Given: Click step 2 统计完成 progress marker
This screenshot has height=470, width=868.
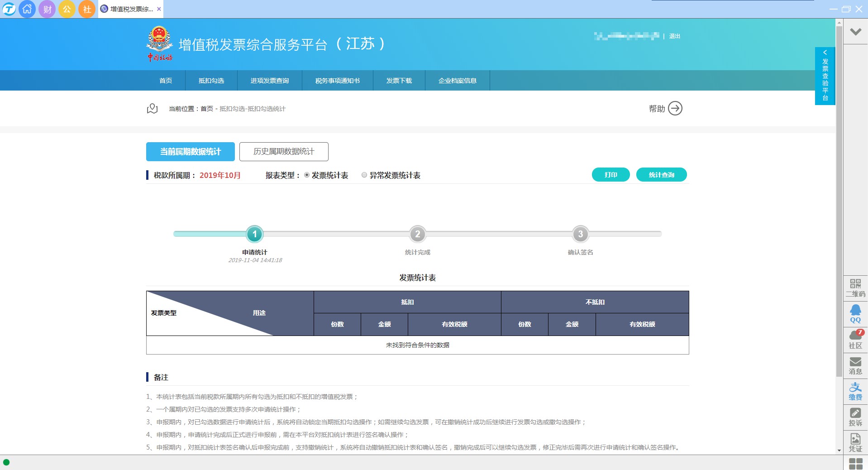Looking at the screenshot, I should 417,234.
